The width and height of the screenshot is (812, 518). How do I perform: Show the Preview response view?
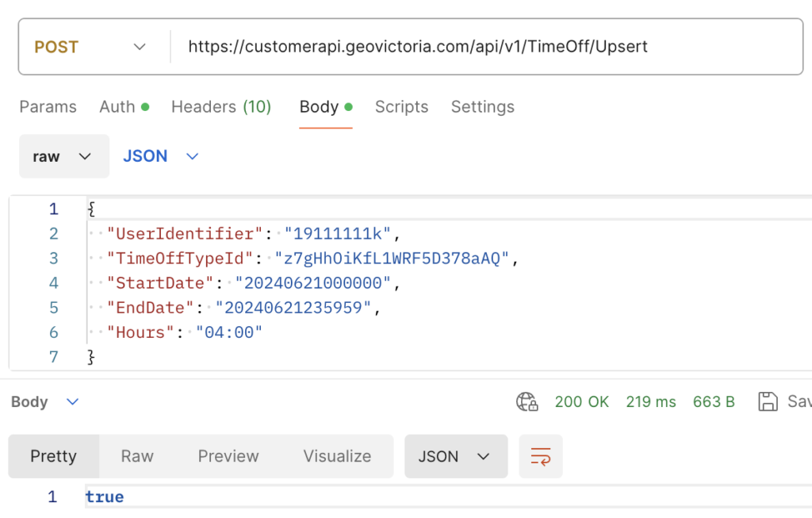point(228,456)
